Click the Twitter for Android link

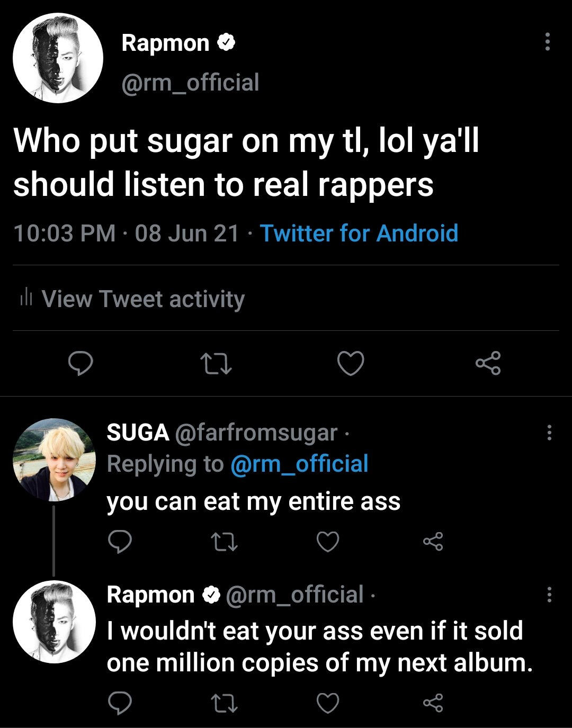(359, 233)
